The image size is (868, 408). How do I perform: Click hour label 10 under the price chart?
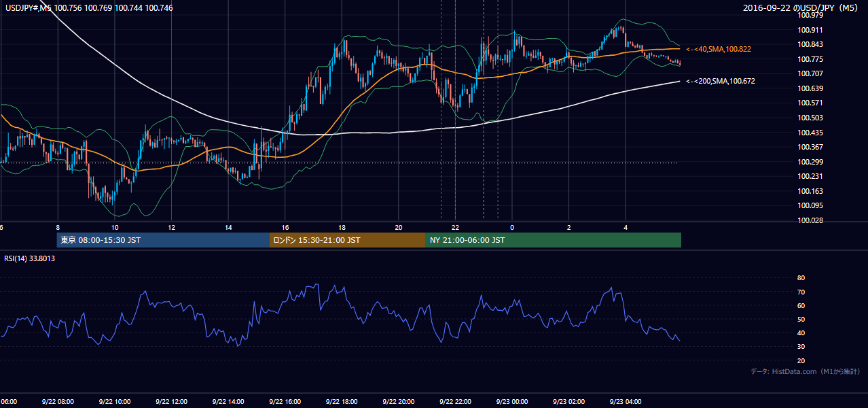(115, 228)
